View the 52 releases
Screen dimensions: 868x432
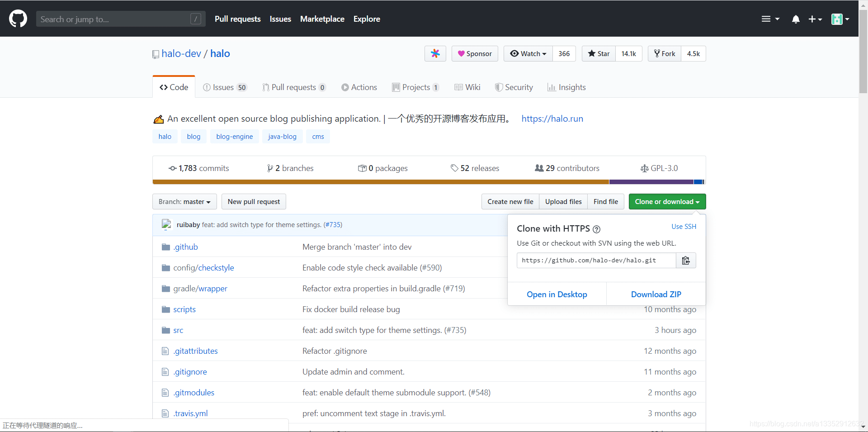475,168
